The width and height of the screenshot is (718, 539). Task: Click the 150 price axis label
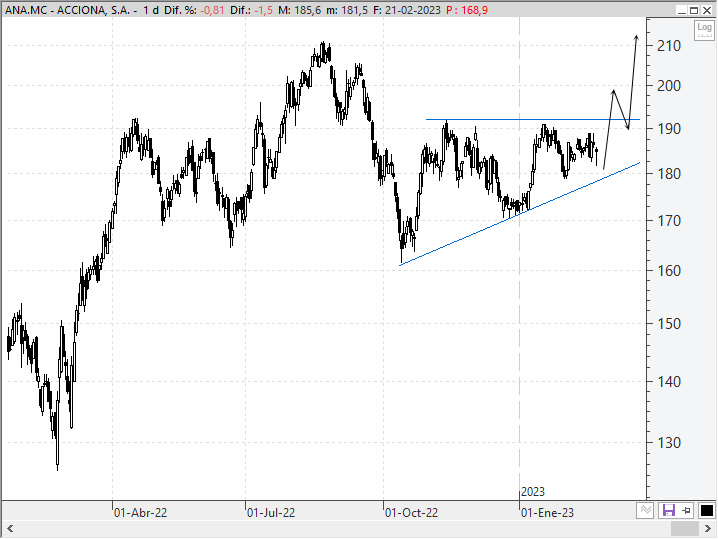tap(669, 324)
